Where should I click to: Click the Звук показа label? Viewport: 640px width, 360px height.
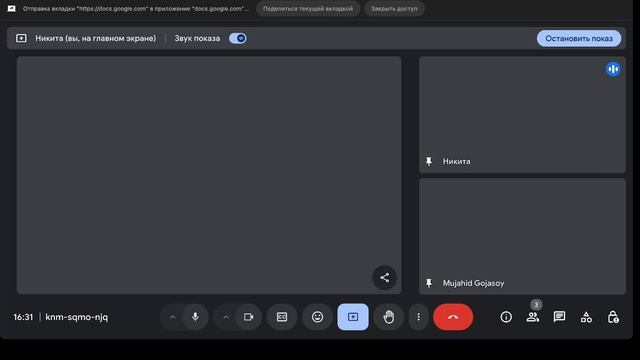197,38
